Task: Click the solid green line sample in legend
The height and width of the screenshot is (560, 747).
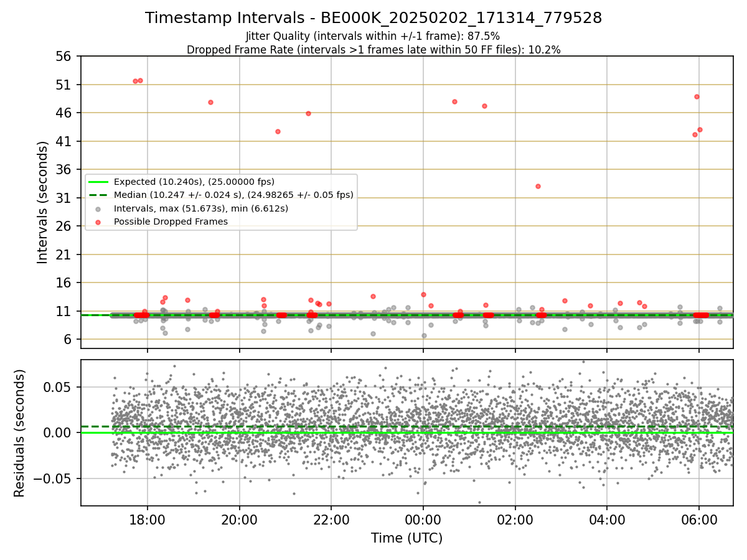Action: (98, 182)
